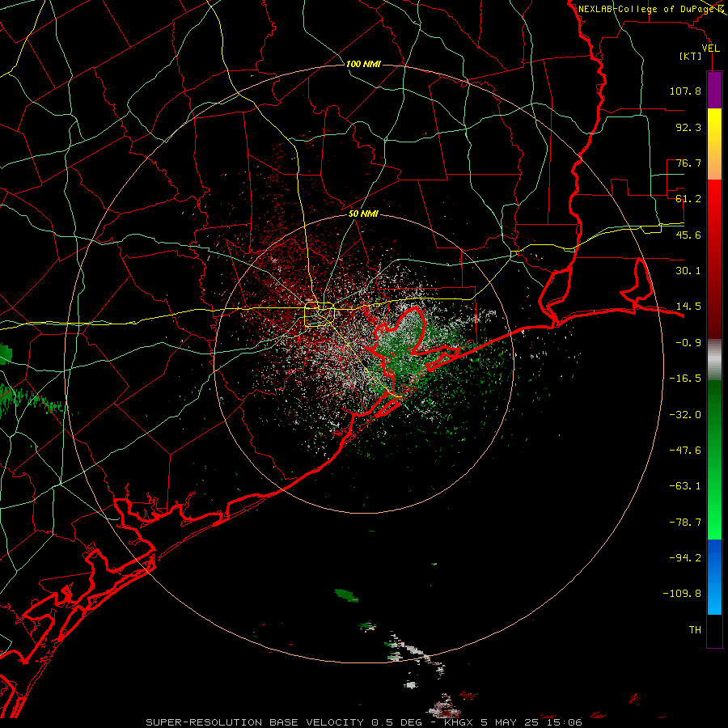The width and height of the screenshot is (728, 728).
Task: Select the 76.7 legend value
Action: pyautogui.click(x=688, y=163)
